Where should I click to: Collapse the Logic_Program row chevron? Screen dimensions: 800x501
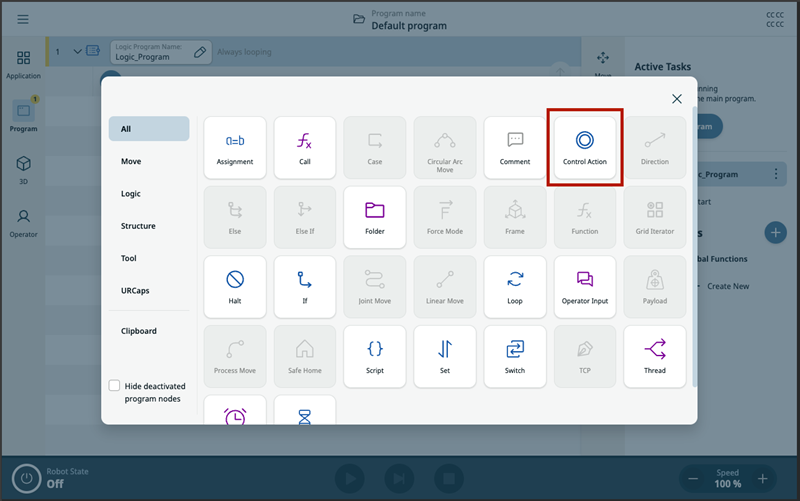point(78,52)
